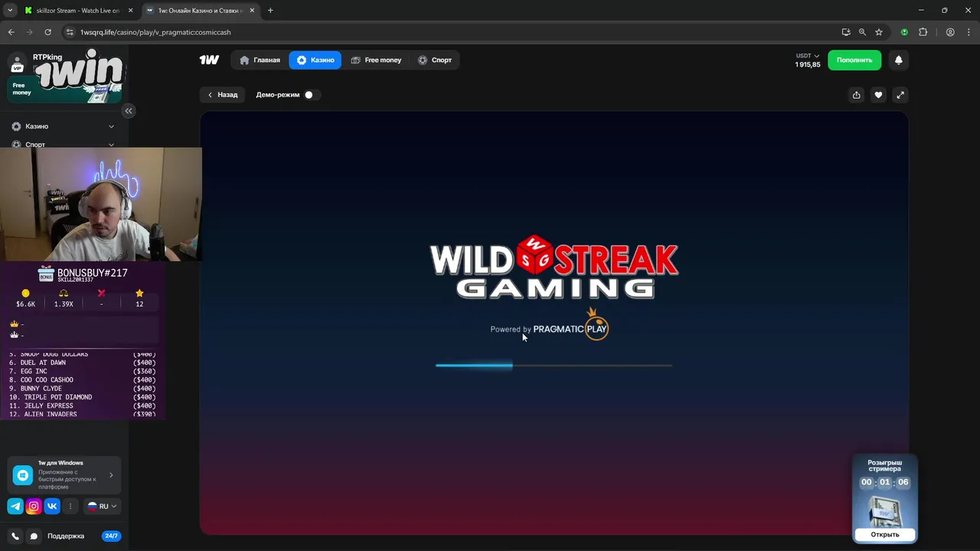Open Поддержка support link
Viewport: 980px width, 551px height.
tap(66, 536)
